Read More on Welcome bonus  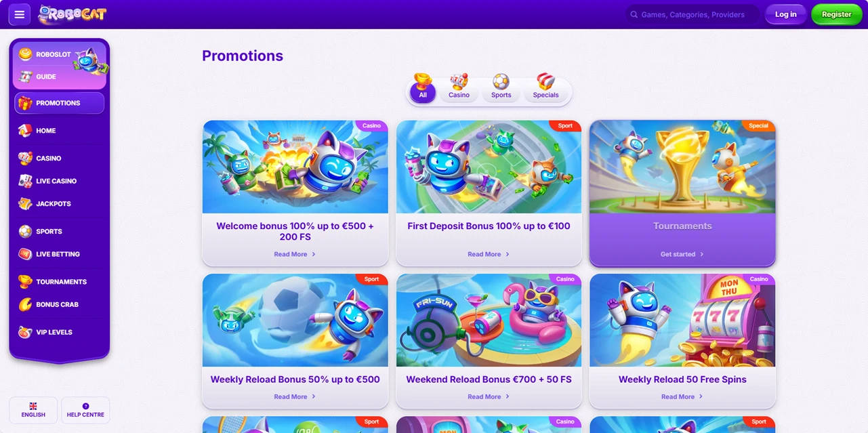(x=295, y=254)
